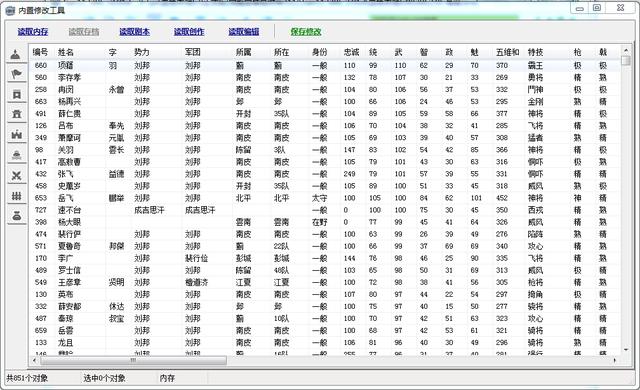
Task: Sort by the 魅 column header
Action: [474, 52]
